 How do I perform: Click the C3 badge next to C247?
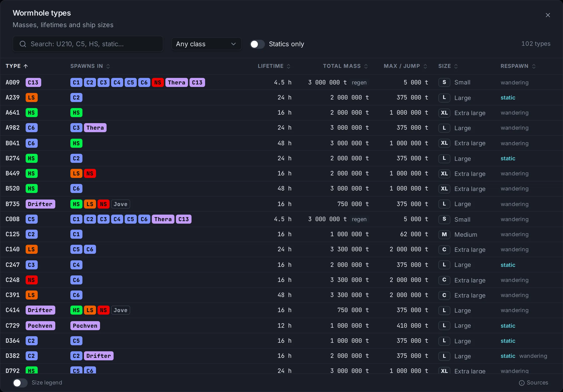coord(31,265)
